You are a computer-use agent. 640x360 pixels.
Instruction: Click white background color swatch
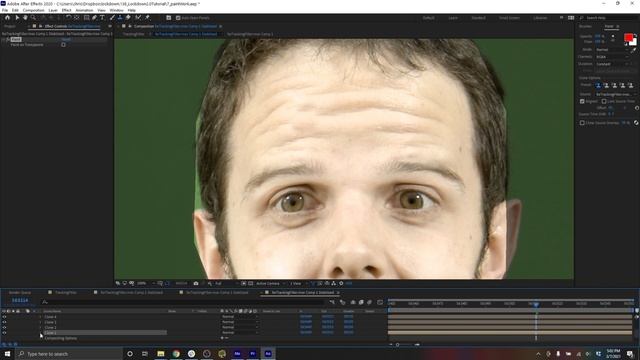pyautogui.click(x=634, y=42)
